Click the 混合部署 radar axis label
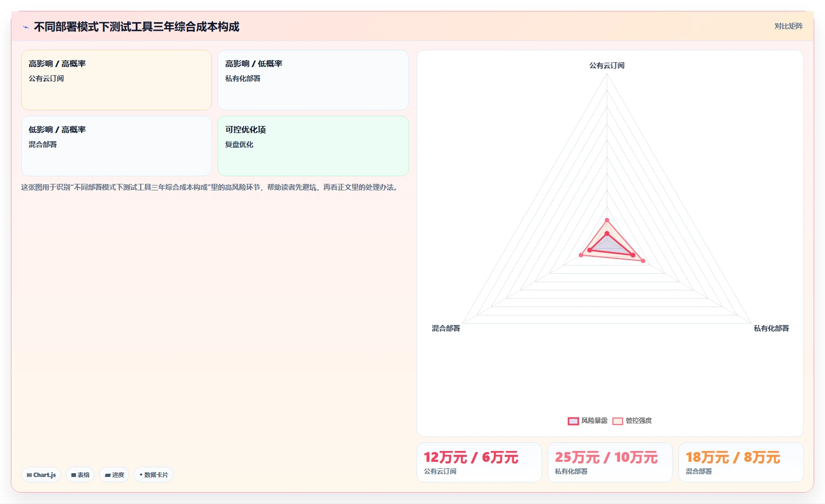825x504 pixels. pyautogui.click(x=446, y=328)
